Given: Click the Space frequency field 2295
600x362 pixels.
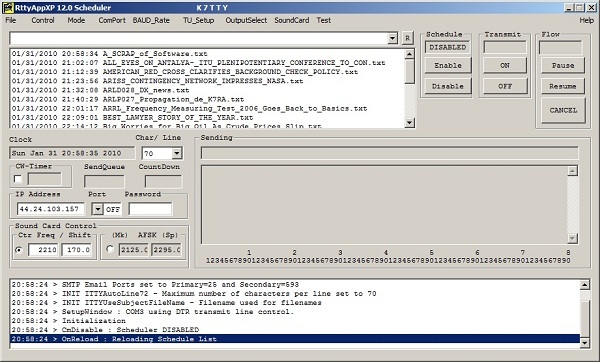Looking at the screenshot, I should pyautogui.click(x=166, y=250).
